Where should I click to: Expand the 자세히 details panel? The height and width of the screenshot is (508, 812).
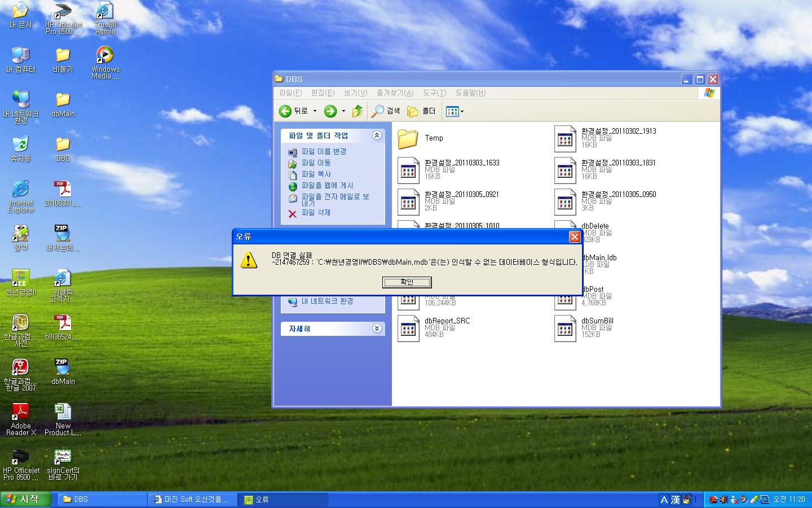point(377,329)
